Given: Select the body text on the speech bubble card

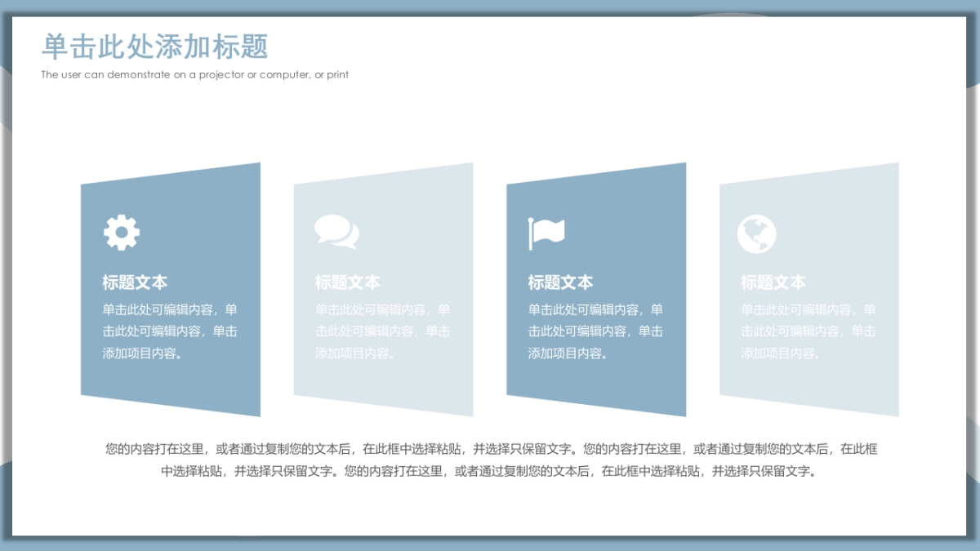Looking at the screenshot, I should [x=384, y=331].
